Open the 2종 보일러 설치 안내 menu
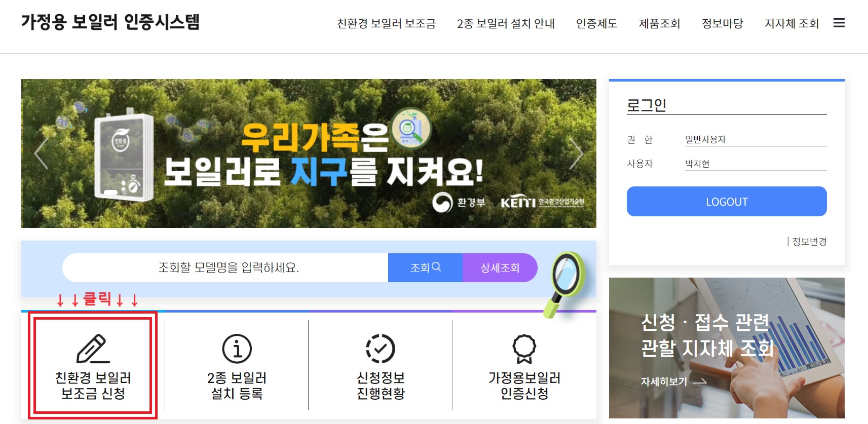The width and height of the screenshot is (868, 424). (506, 23)
